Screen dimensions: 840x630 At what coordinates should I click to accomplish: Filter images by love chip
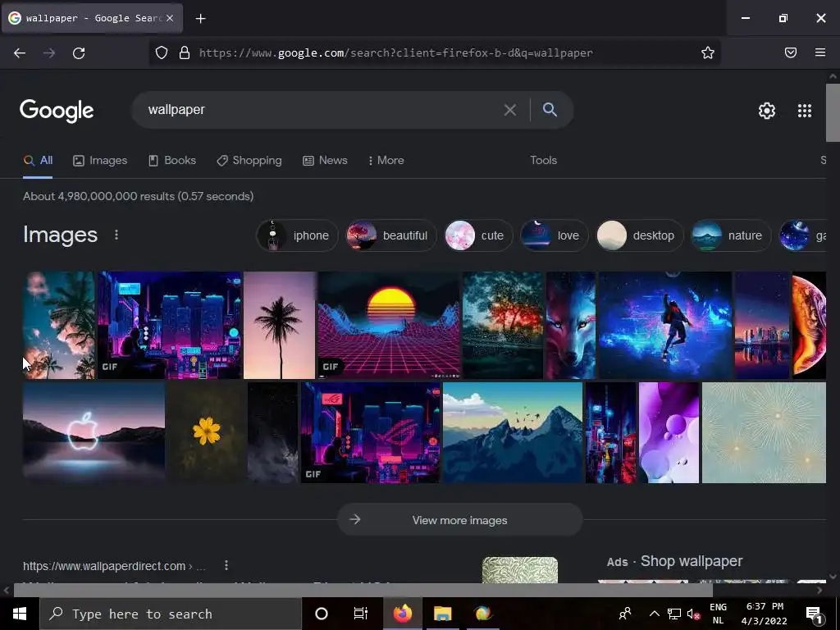[x=554, y=235]
